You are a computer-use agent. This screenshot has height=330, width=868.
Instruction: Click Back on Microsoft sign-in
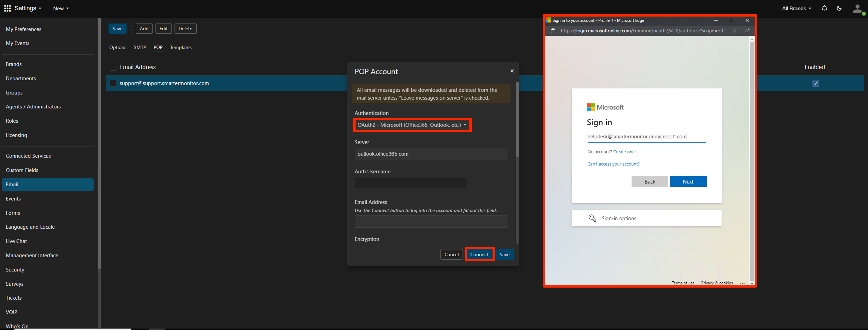point(650,181)
